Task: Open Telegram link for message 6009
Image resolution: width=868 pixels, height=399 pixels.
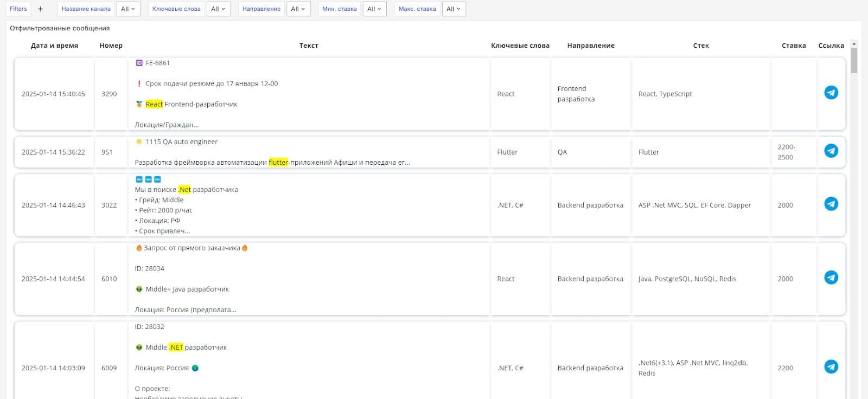Action: (831, 367)
